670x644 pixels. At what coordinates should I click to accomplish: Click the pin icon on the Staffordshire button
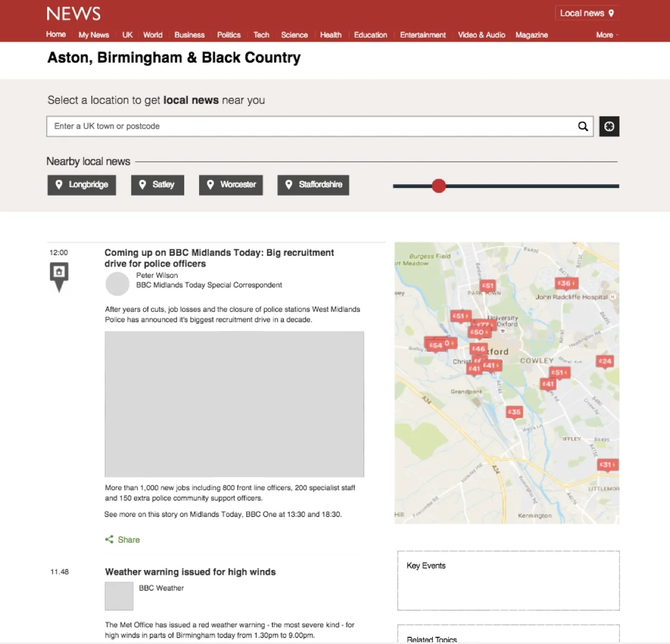[289, 185]
